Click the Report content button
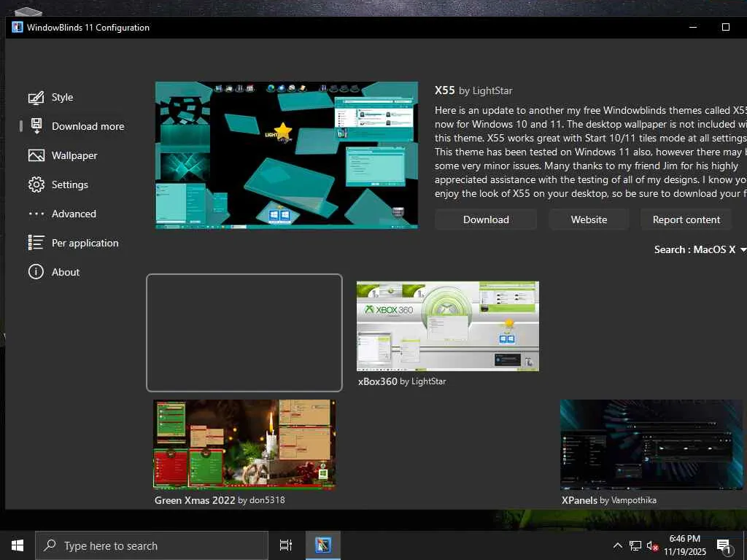 [x=686, y=219]
